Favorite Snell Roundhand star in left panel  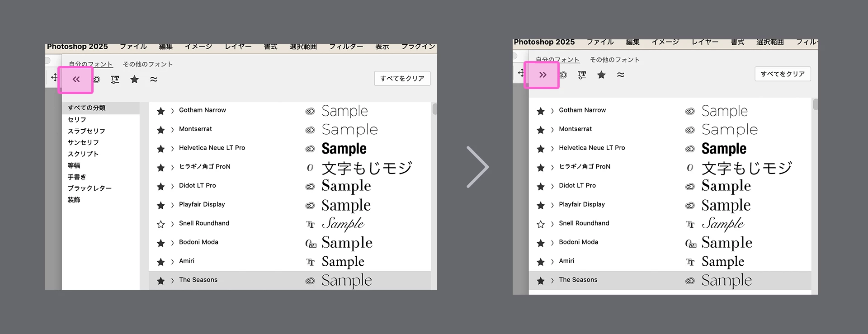tap(160, 224)
